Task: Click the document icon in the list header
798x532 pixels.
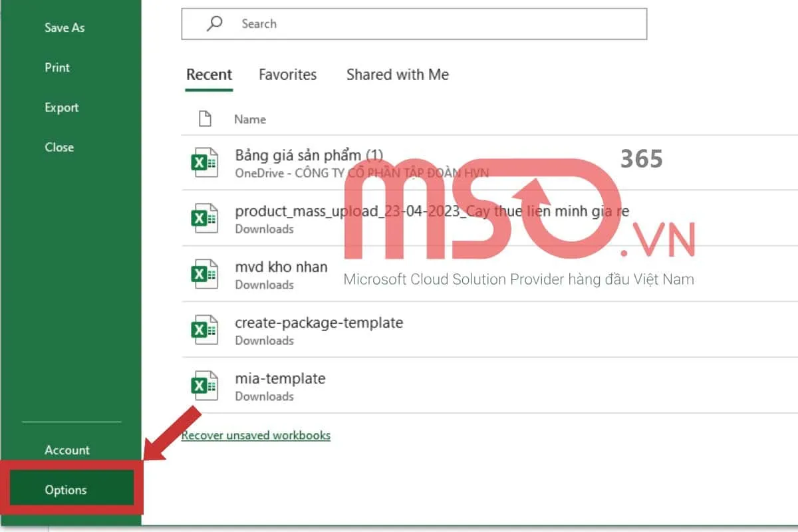Action: point(205,119)
